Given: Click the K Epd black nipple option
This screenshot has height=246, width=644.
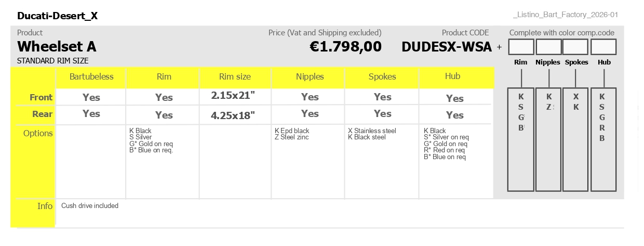Looking at the screenshot, I should 292,131.
